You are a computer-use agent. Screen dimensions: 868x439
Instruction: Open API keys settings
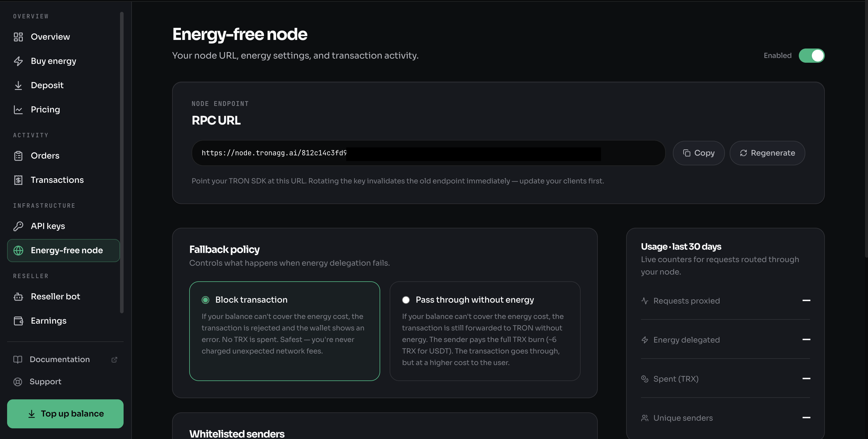point(63,226)
